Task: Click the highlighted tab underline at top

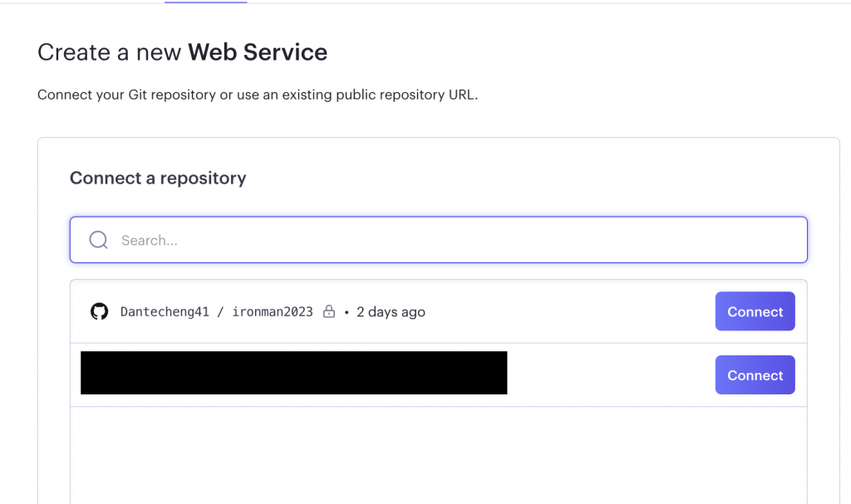Action: pyautogui.click(x=205, y=2)
